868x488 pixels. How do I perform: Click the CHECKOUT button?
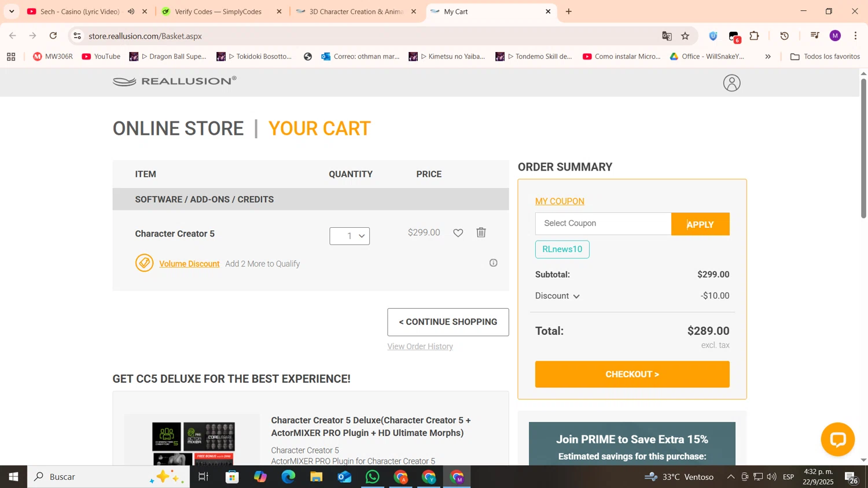632,375
